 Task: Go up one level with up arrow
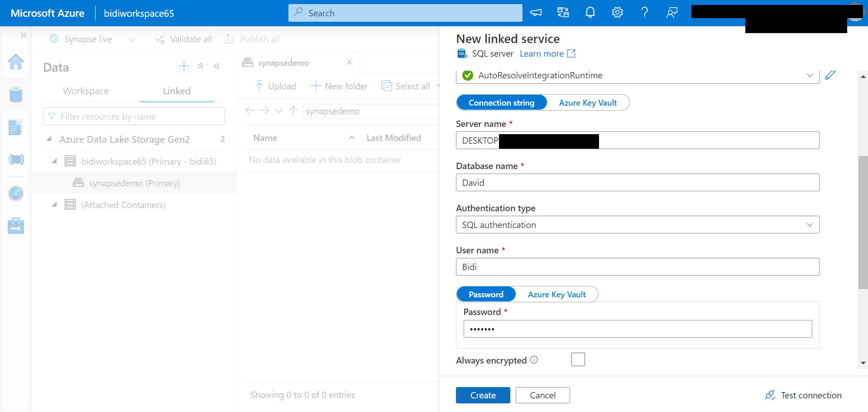[293, 111]
